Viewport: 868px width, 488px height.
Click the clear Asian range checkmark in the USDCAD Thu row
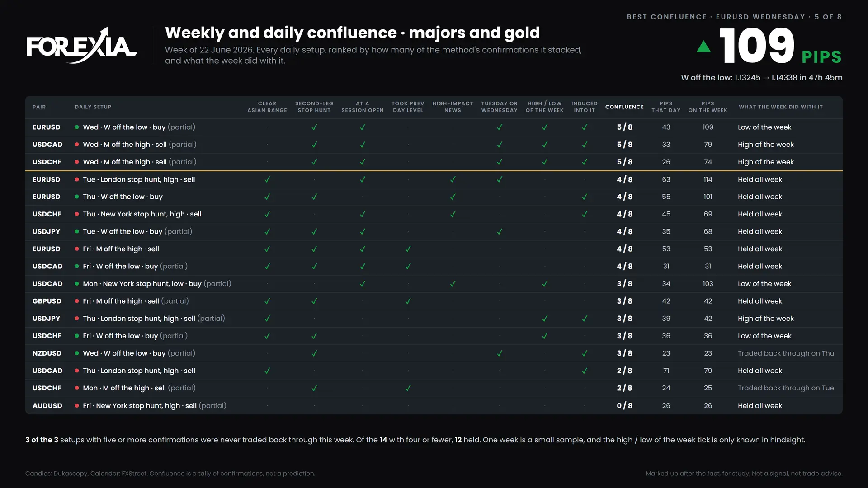[x=267, y=371]
